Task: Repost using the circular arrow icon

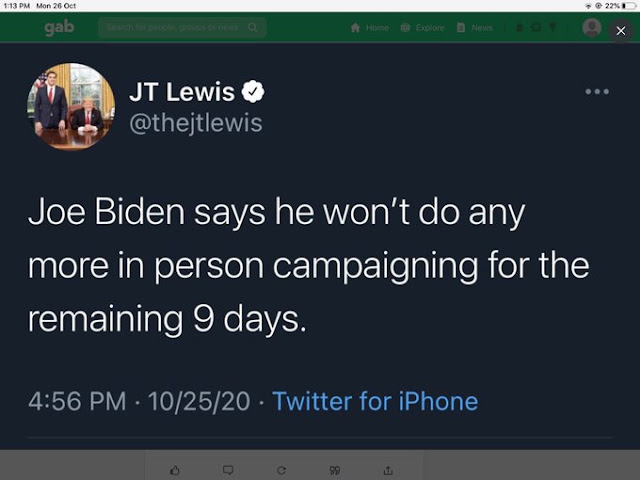Action: 281,471
